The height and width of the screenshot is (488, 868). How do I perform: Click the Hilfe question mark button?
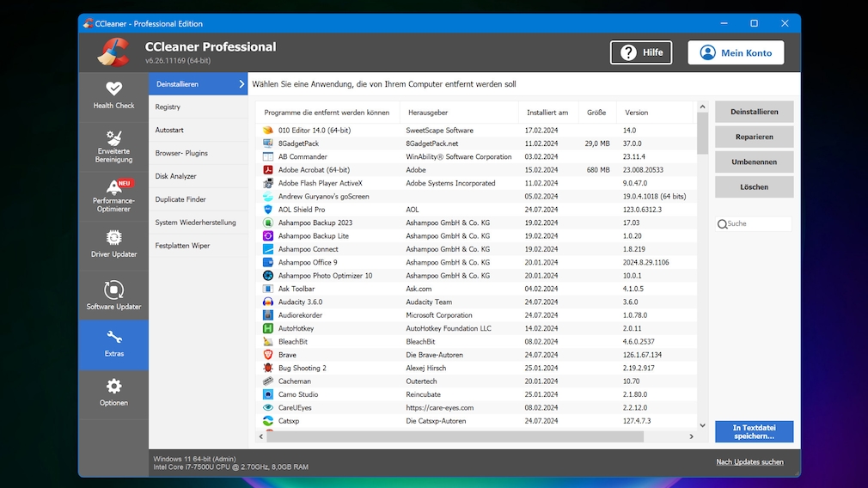pos(641,52)
